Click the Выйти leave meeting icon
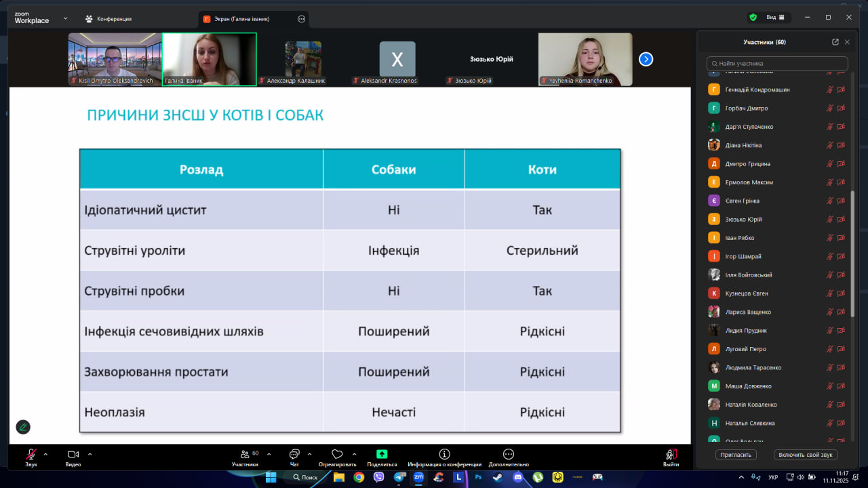 [671, 454]
